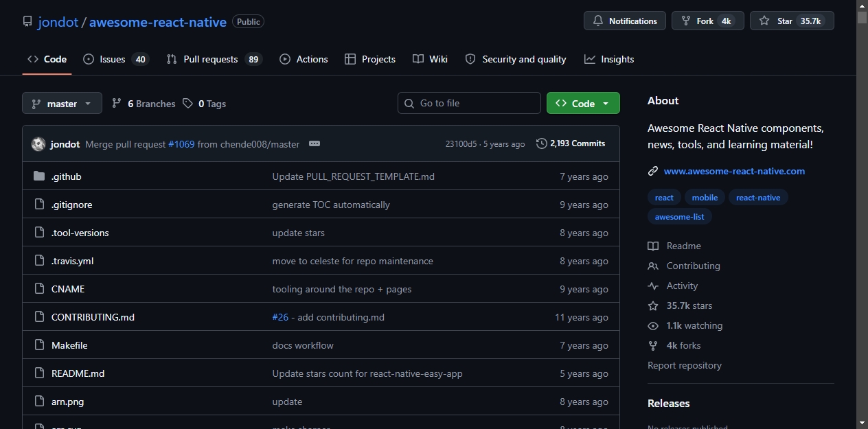
Task: View the 6 Branches link
Action: [144, 104]
